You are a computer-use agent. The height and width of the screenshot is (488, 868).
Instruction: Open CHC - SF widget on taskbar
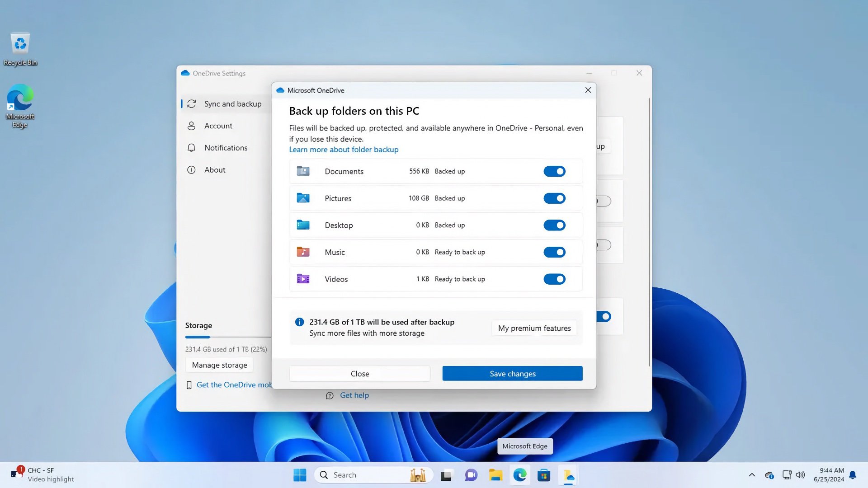42,475
